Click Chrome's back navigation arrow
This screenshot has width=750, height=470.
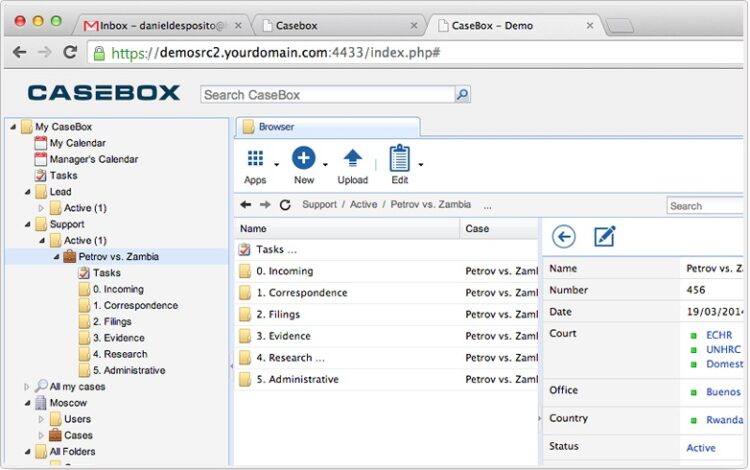(20, 52)
